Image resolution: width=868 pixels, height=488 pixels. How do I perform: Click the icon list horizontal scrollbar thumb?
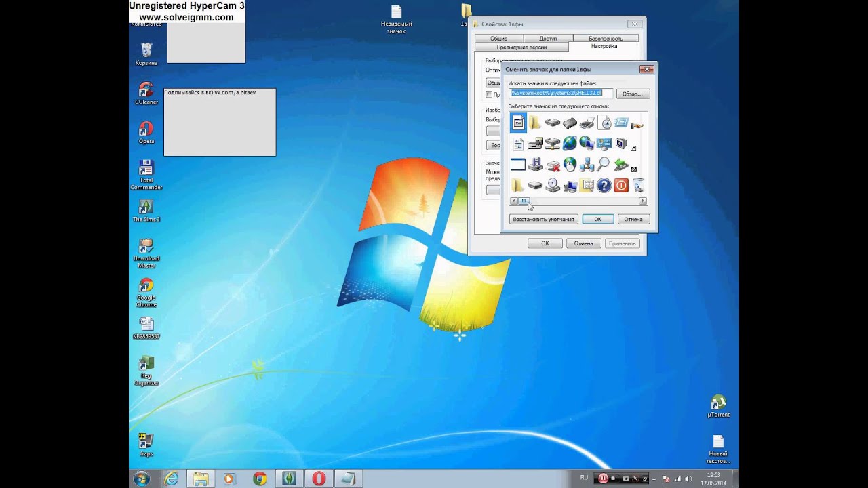pyautogui.click(x=524, y=201)
